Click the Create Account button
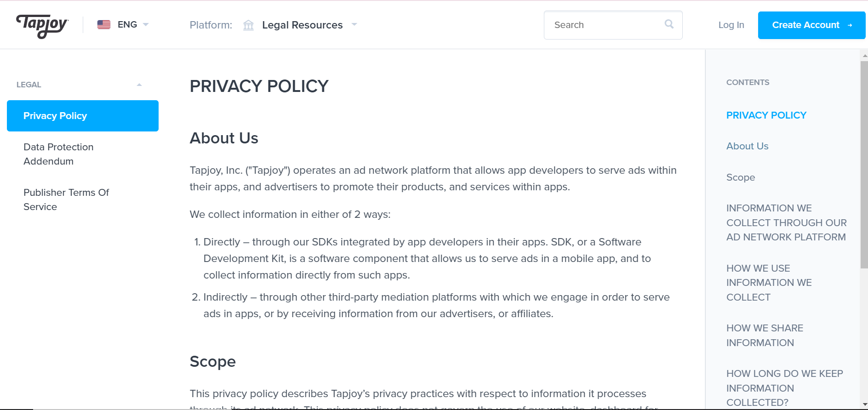 click(x=811, y=25)
